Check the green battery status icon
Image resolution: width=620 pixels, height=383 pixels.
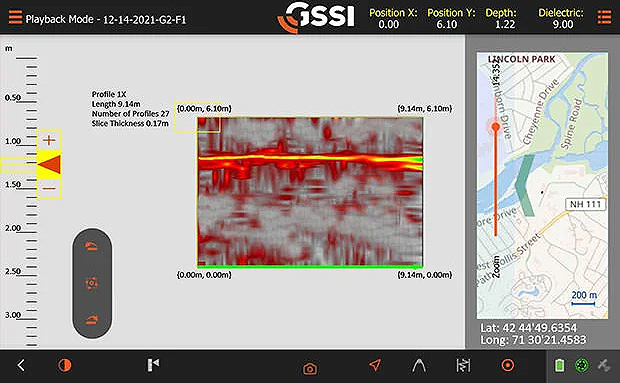click(x=559, y=365)
